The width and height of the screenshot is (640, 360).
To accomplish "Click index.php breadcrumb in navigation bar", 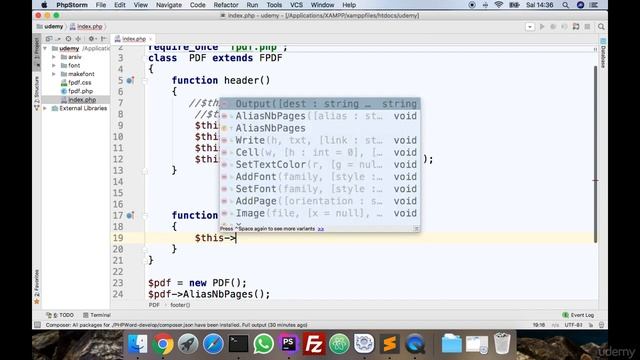I will (86, 27).
